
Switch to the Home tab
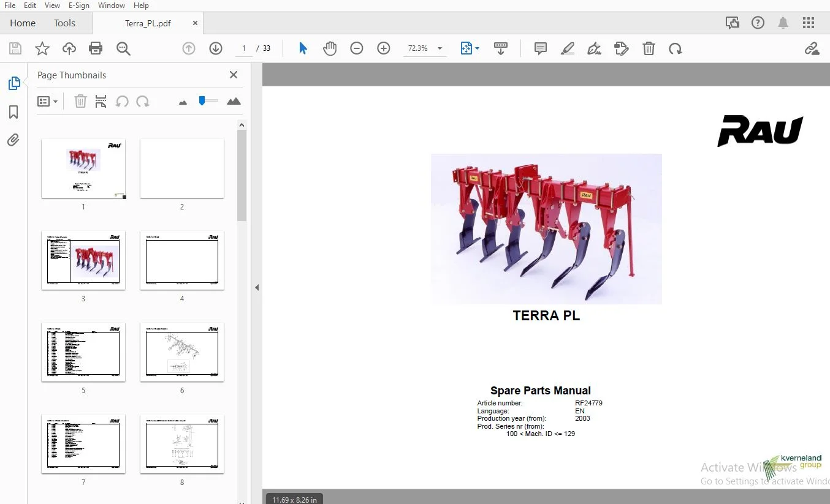coord(23,23)
